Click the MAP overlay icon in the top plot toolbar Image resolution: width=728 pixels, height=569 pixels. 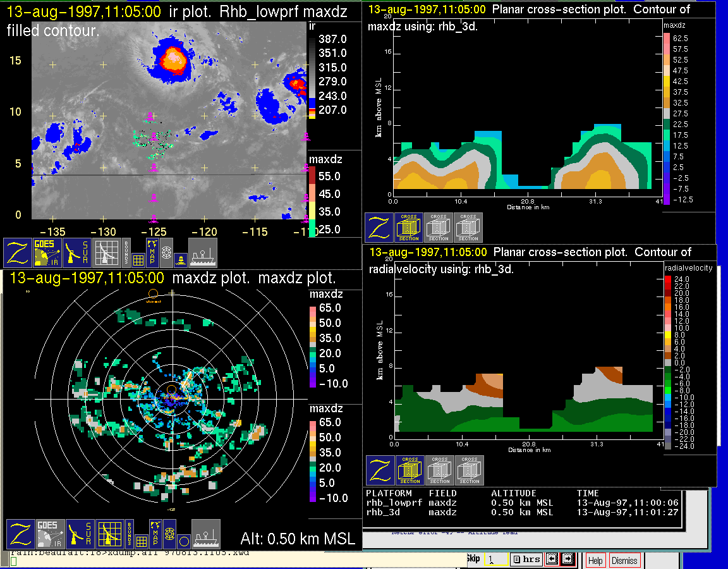(152, 251)
